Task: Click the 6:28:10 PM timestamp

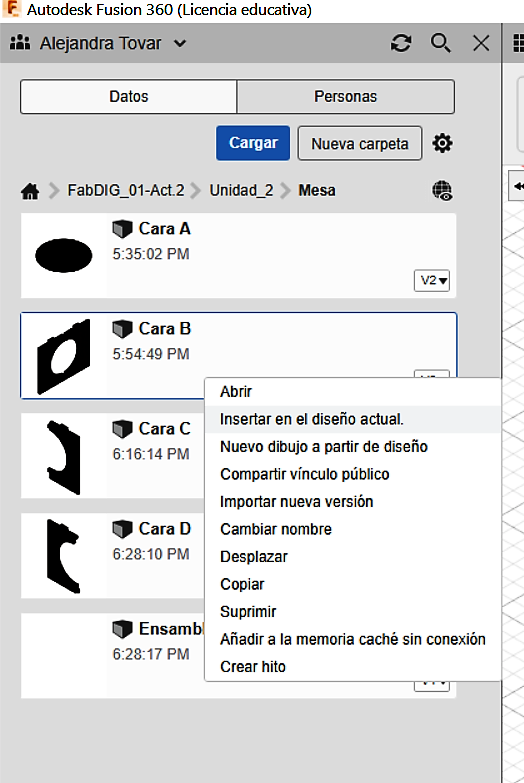Action: [x=151, y=554]
